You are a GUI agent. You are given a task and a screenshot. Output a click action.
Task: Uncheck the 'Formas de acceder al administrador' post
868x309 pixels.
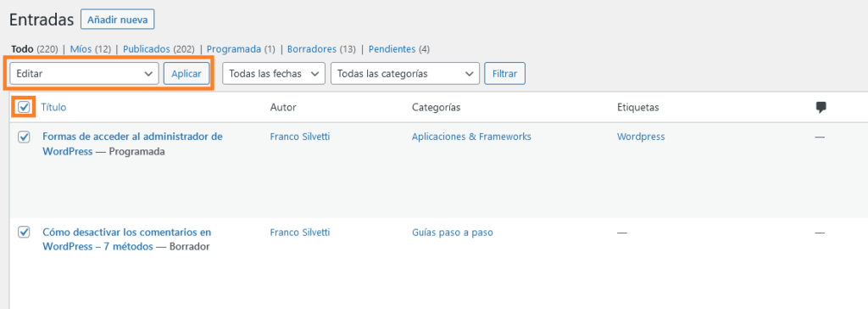click(x=24, y=137)
